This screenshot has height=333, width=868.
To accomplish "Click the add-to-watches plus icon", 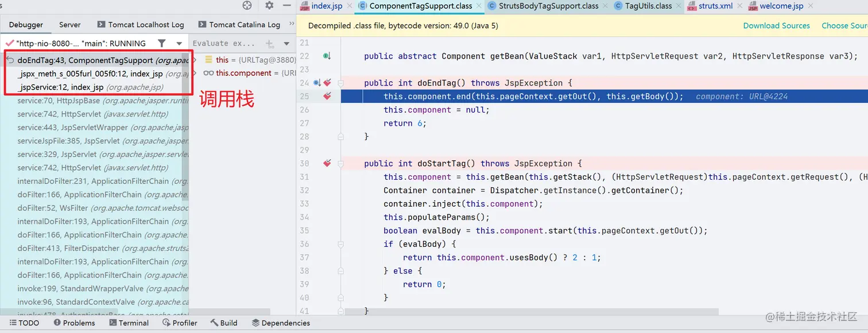I will 269,44.
